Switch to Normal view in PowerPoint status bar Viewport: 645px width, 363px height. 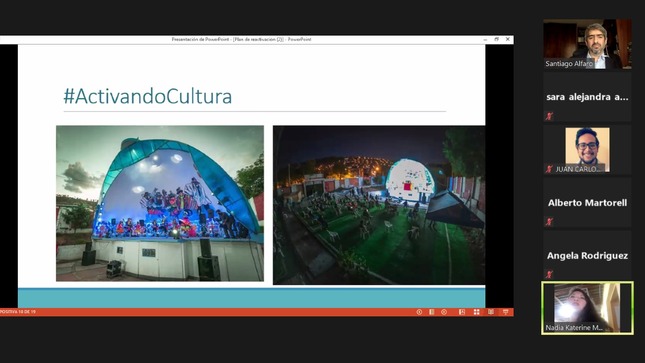coord(462,312)
